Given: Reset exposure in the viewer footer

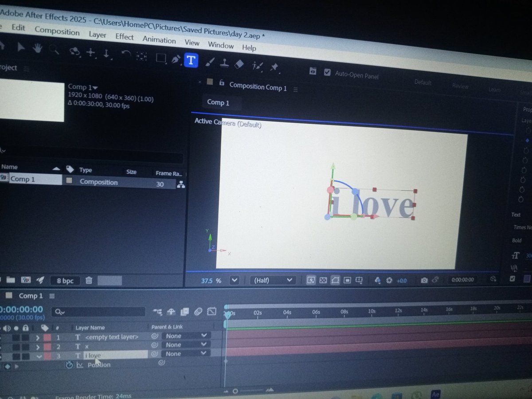Looking at the screenshot, I should point(389,280).
